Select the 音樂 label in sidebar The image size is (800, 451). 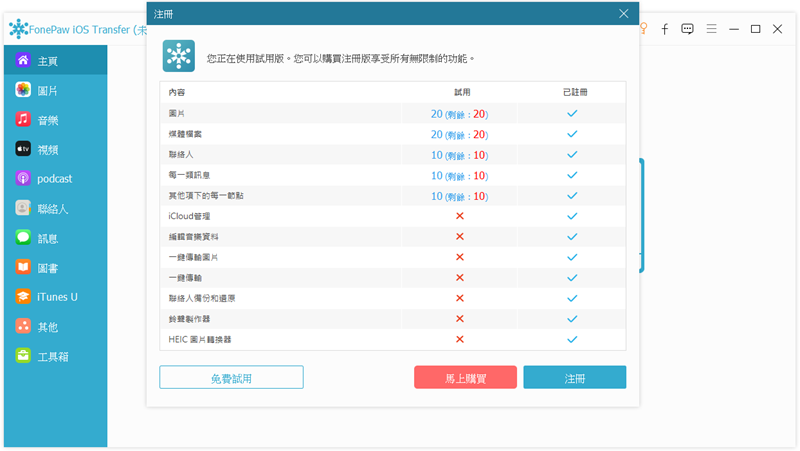pos(48,120)
